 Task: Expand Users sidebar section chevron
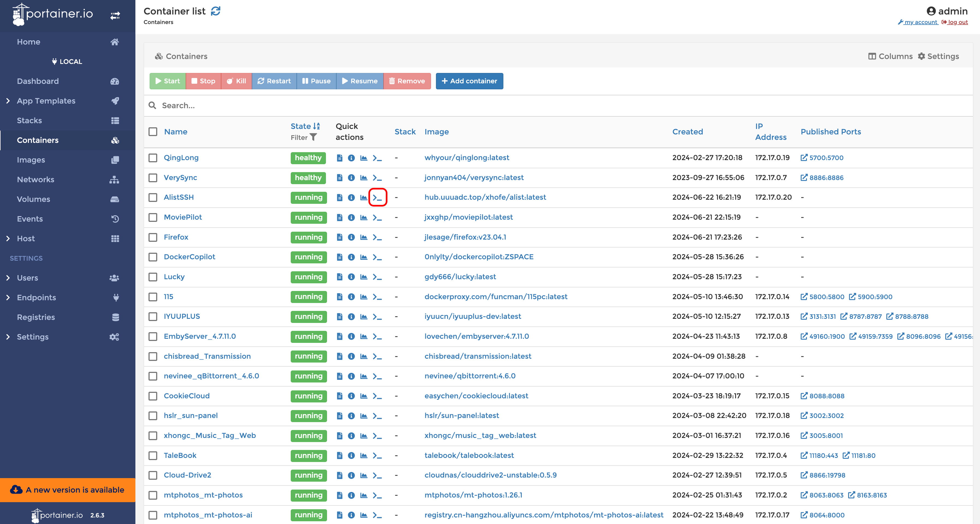(8, 278)
